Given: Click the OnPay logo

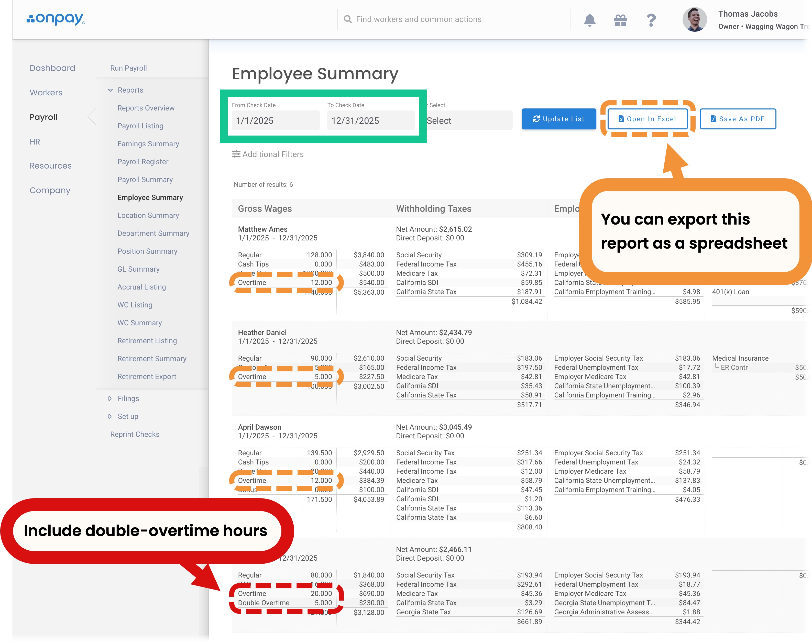Looking at the screenshot, I should pos(56,19).
